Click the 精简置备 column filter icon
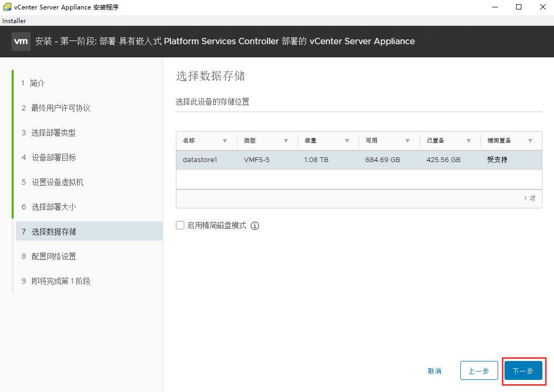554x392 pixels. 530,141
